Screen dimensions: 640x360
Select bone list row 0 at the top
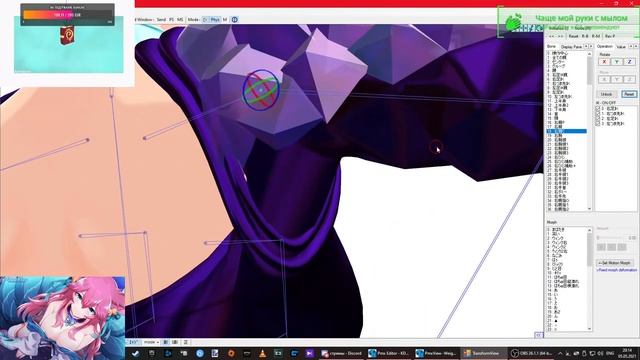click(x=567, y=53)
